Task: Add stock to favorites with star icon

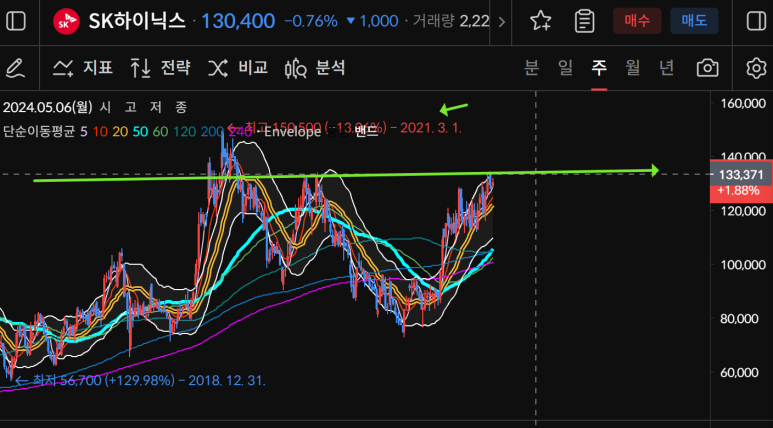Action: [x=540, y=21]
